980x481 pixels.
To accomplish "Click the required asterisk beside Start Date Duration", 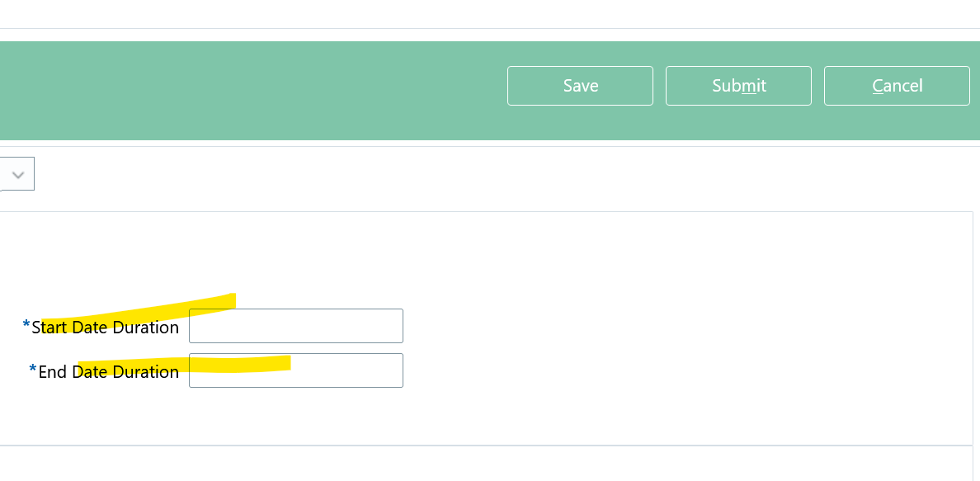I will tap(26, 324).
